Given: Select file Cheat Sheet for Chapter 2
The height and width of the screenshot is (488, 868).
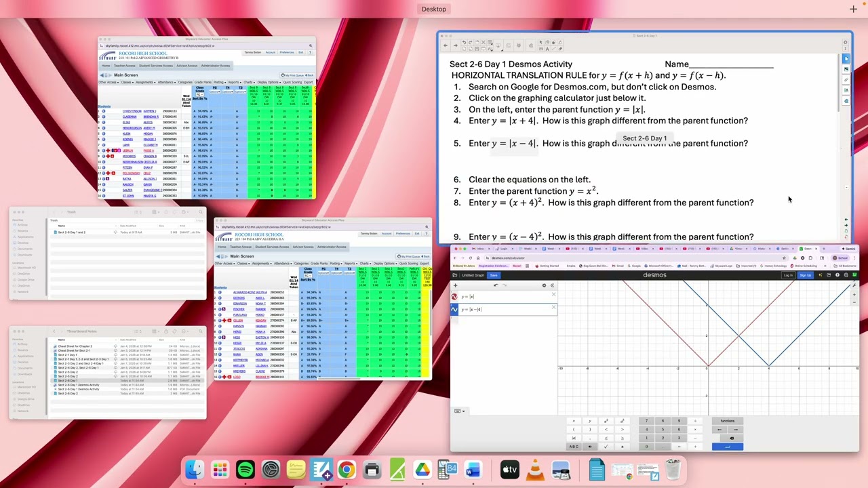Looking at the screenshot, I should (75, 346).
